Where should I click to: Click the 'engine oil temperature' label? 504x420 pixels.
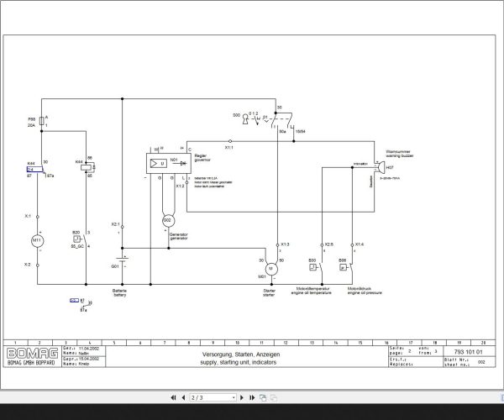tap(311, 293)
